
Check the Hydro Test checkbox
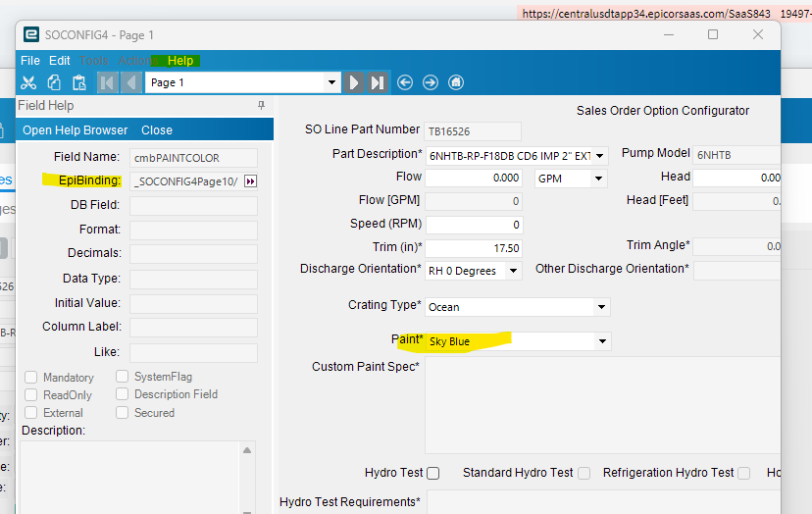pos(433,473)
